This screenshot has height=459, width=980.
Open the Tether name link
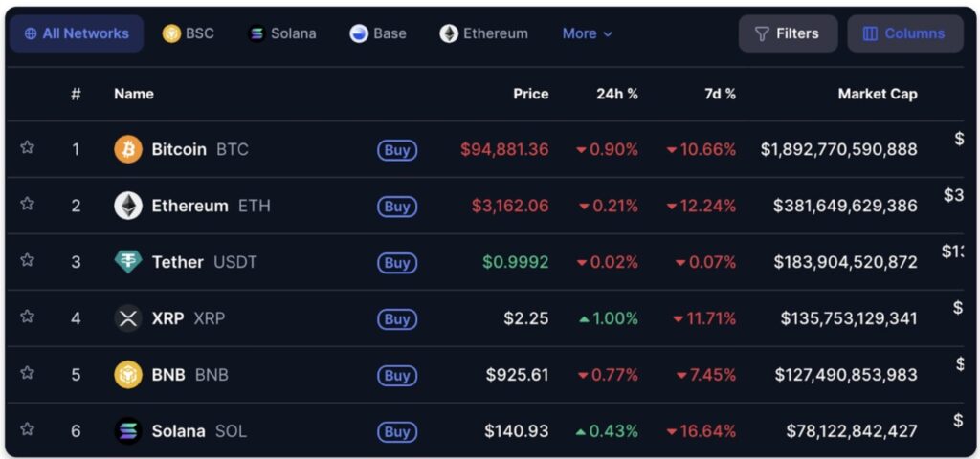coord(177,262)
